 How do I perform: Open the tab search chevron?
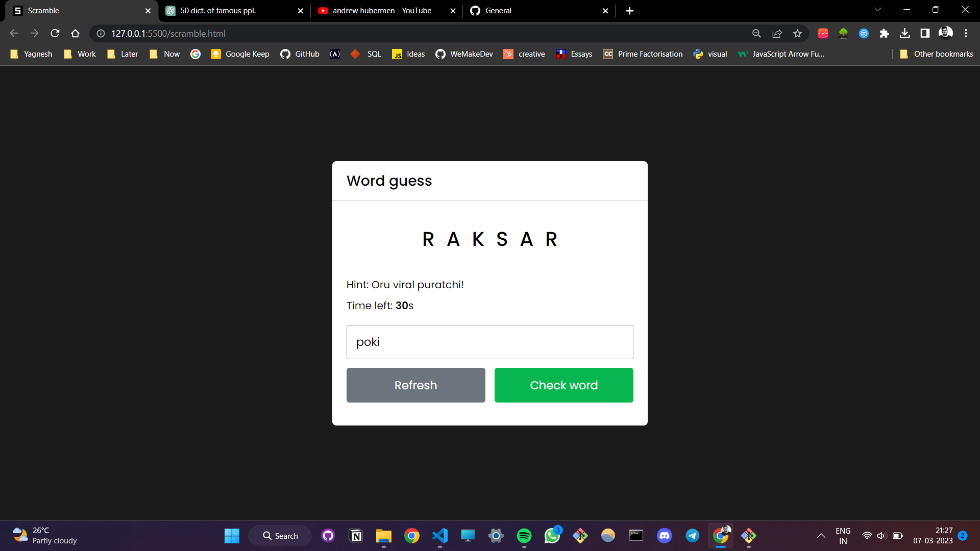(x=877, y=9)
